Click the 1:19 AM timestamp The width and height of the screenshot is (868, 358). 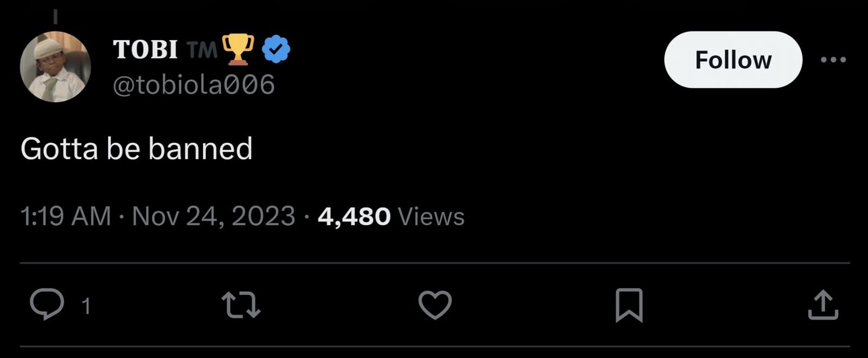[66, 216]
